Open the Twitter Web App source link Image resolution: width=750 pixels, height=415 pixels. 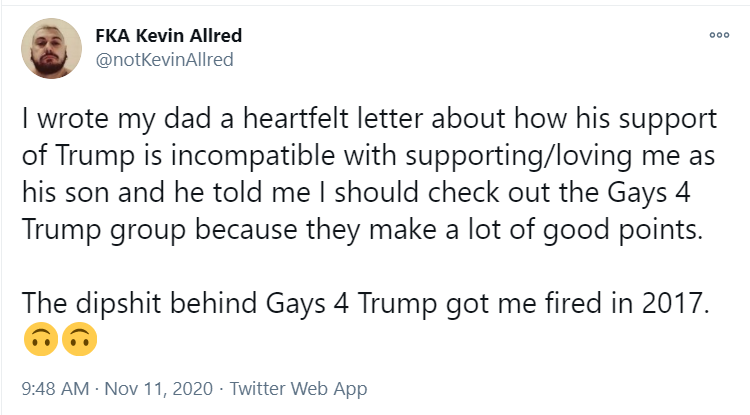tap(298, 388)
